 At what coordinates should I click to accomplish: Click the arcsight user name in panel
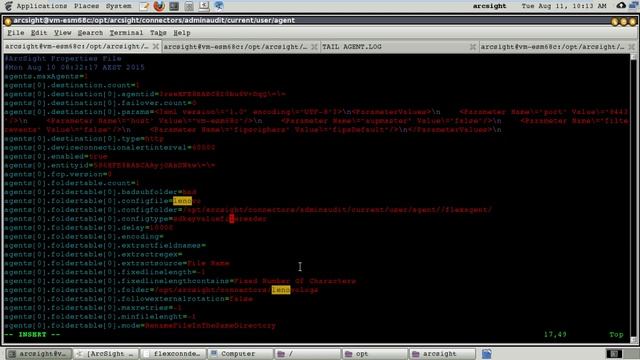tap(489, 6)
